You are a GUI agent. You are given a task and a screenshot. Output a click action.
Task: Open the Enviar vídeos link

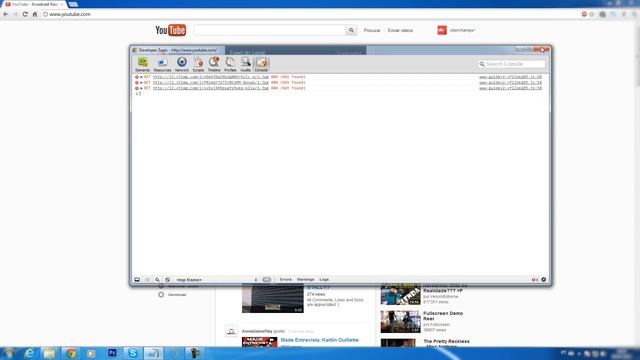pos(400,31)
